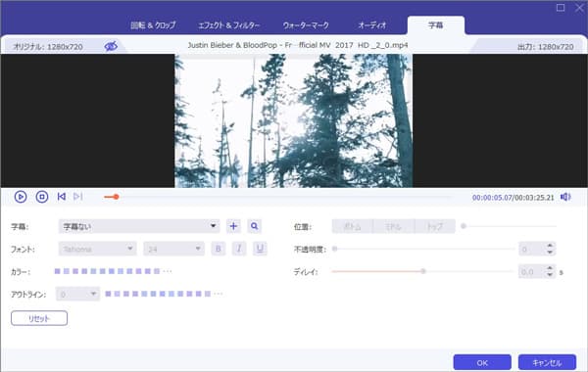The image size is (588, 372).
Task: Click the playback progress slider handle
Action: (x=117, y=197)
